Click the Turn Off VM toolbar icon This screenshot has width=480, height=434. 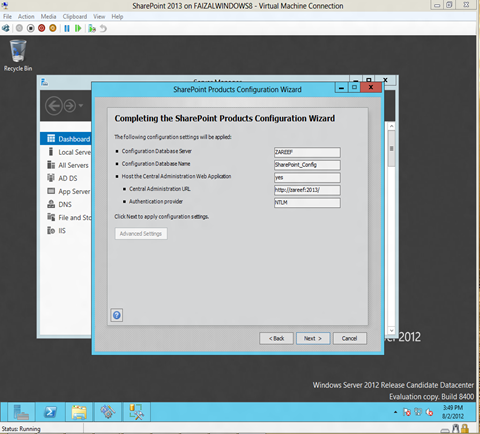pos(31,28)
